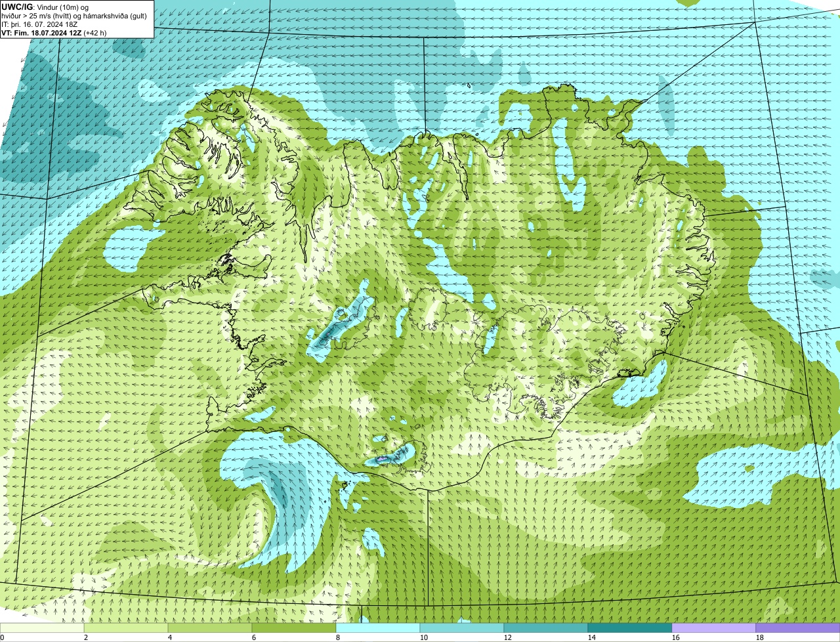Click the '16' label on the color scale

click(676, 637)
